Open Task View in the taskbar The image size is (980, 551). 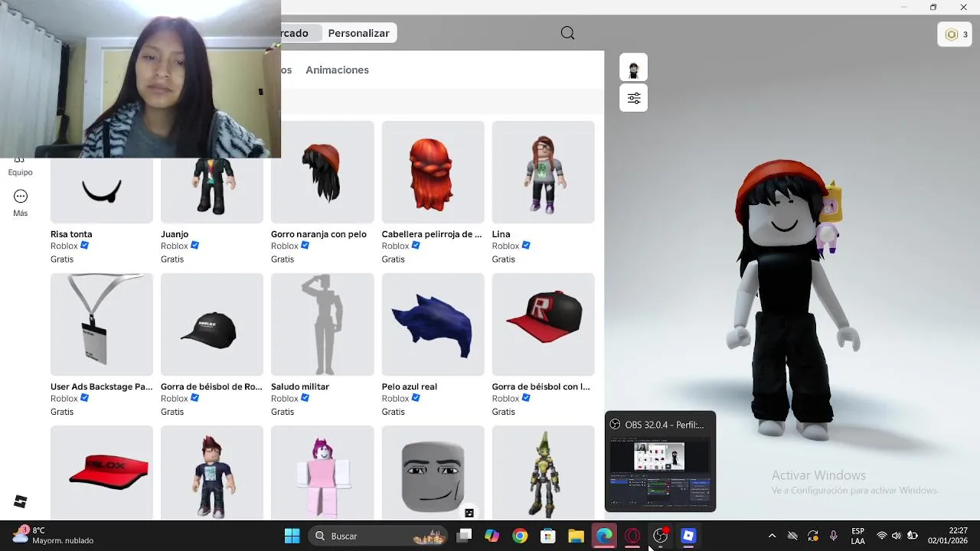[x=464, y=536]
